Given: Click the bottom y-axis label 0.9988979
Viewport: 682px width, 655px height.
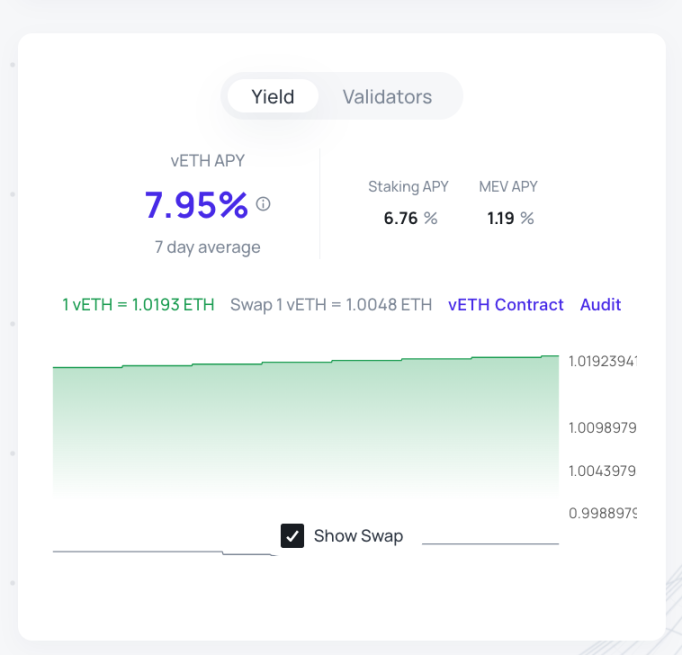Looking at the screenshot, I should [602, 513].
